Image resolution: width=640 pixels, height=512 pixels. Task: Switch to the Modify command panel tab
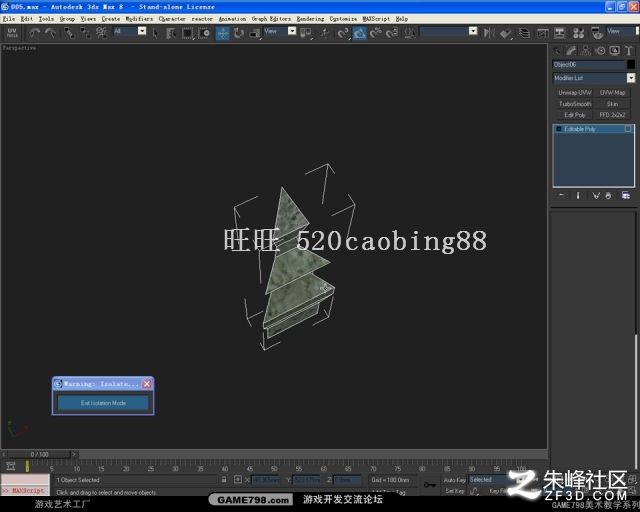click(x=571, y=51)
